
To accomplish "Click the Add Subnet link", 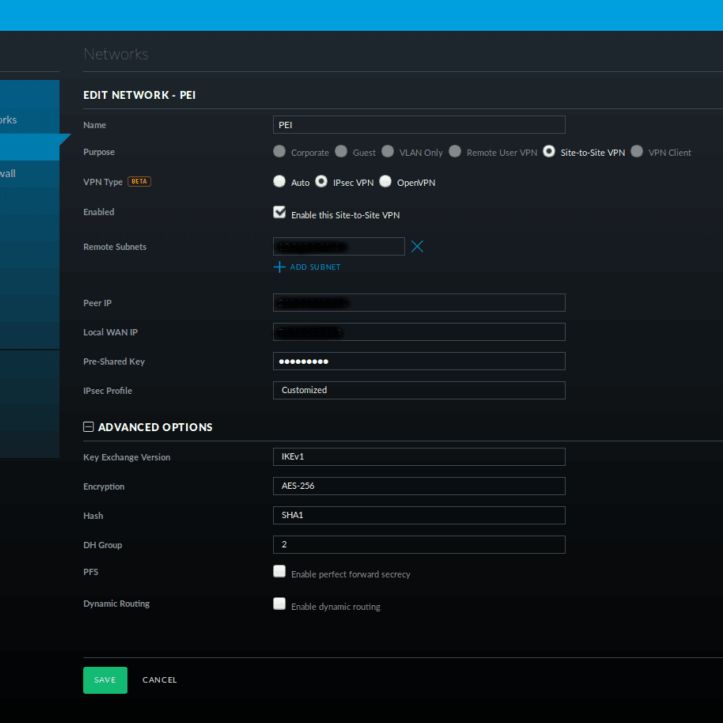I will (x=315, y=267).
